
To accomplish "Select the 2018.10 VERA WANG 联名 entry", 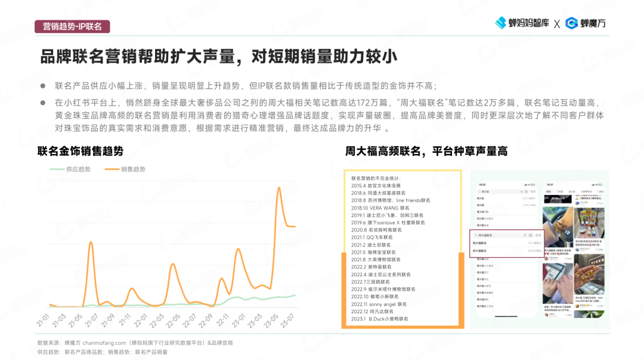I will [380, 208].
